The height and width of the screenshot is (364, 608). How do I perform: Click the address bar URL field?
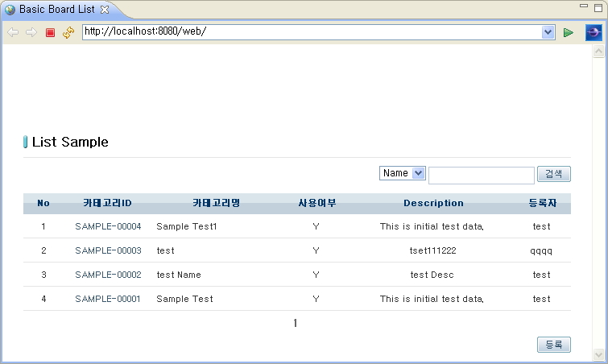pyautogui.click(x=312, y=32)
